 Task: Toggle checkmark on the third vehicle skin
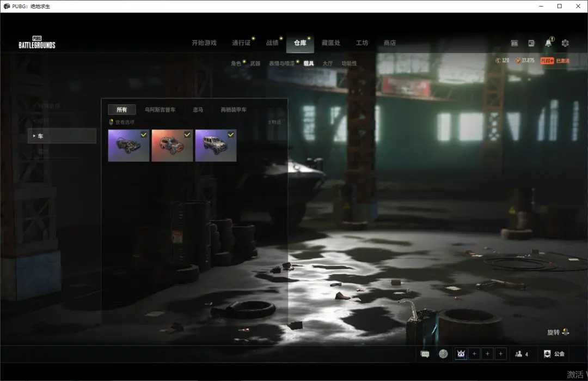point(231,134)
